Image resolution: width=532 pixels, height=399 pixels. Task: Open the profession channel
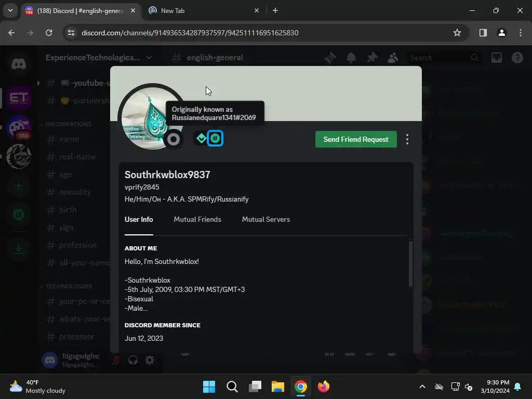tap(78, 245)
